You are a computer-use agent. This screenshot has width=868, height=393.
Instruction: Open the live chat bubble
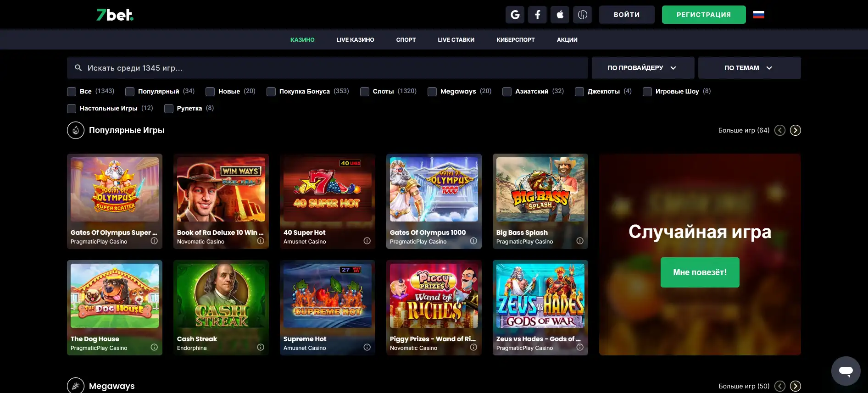pos(846,371)
